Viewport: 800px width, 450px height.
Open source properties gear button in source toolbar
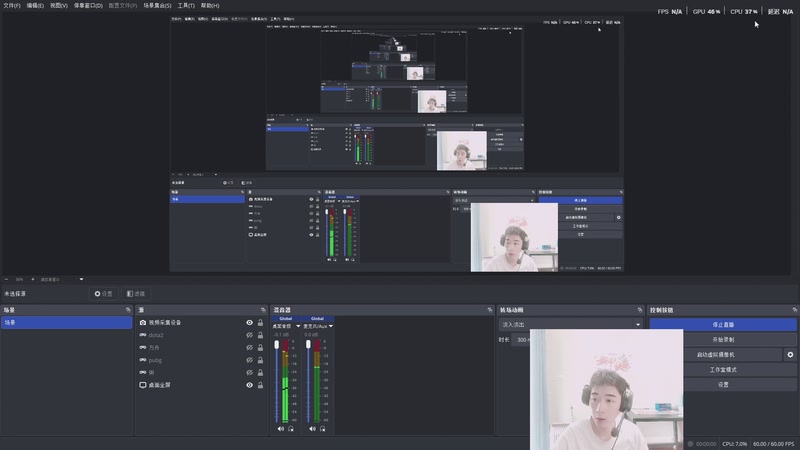104,294
